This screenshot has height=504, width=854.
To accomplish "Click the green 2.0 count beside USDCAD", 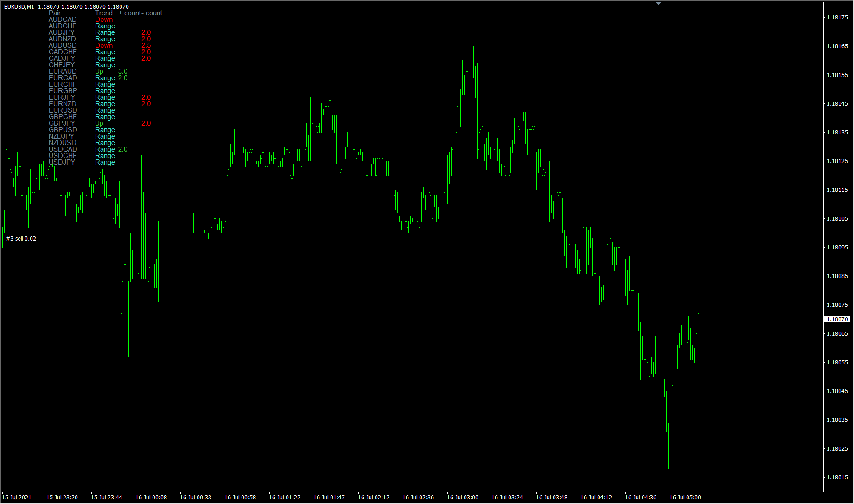I will tap(123, 149).
